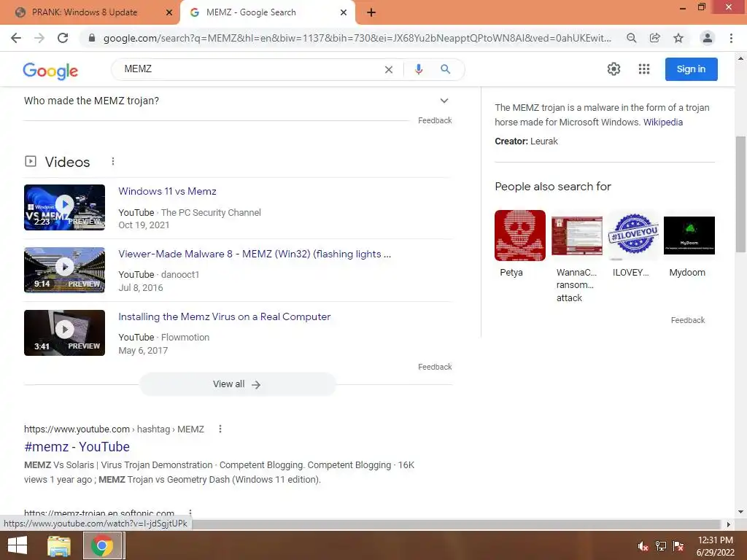Open Google quick settings gear
The width and height of the screenshot is (747, 560).
tap(614, 69)
